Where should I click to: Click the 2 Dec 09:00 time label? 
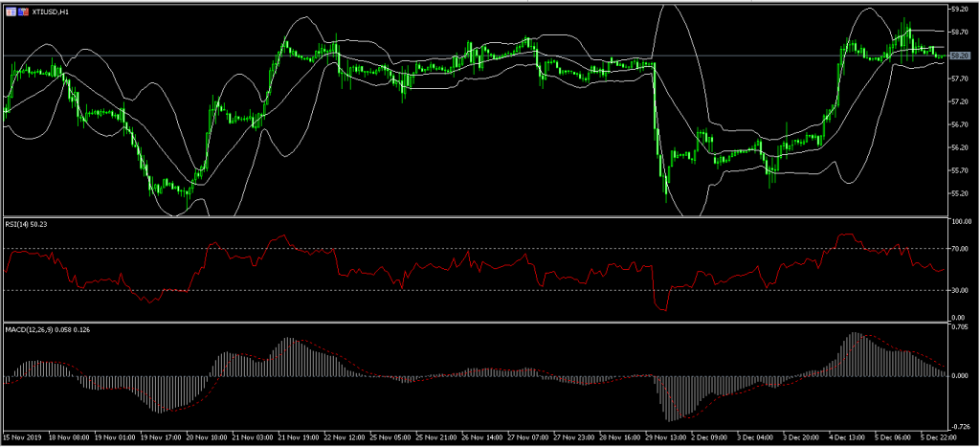point(709,436)
